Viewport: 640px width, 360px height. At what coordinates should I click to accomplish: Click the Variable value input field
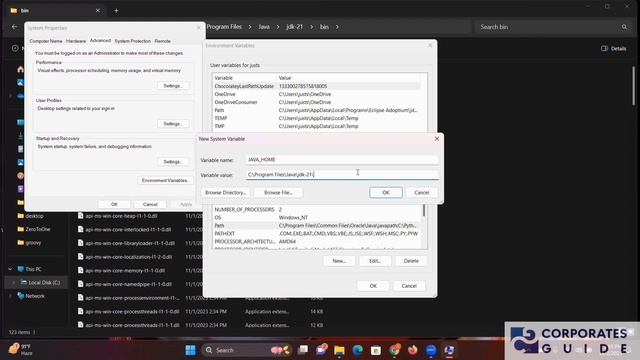click(x=342, y=175)
